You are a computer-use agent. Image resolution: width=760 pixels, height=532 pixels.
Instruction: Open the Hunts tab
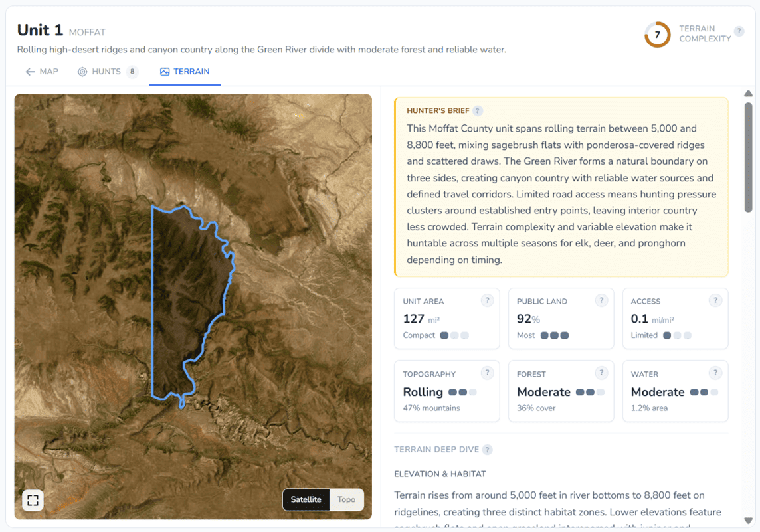[106, 72]
